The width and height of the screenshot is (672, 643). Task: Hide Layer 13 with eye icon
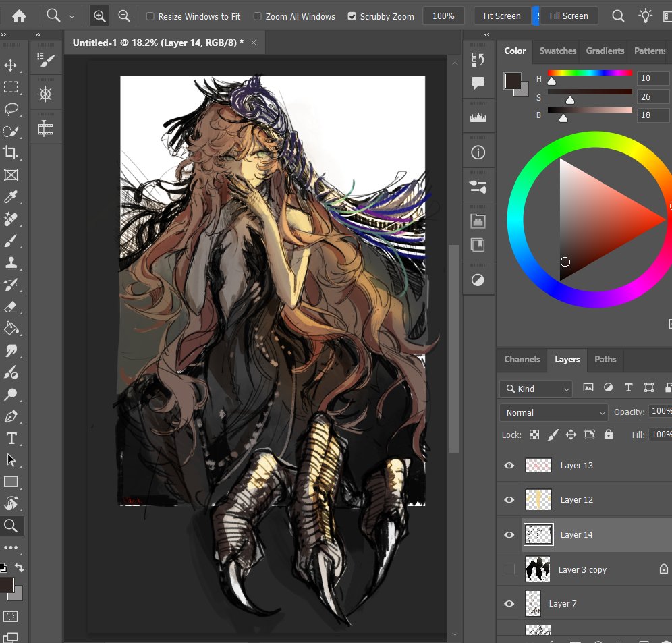[x=509, y=465]
